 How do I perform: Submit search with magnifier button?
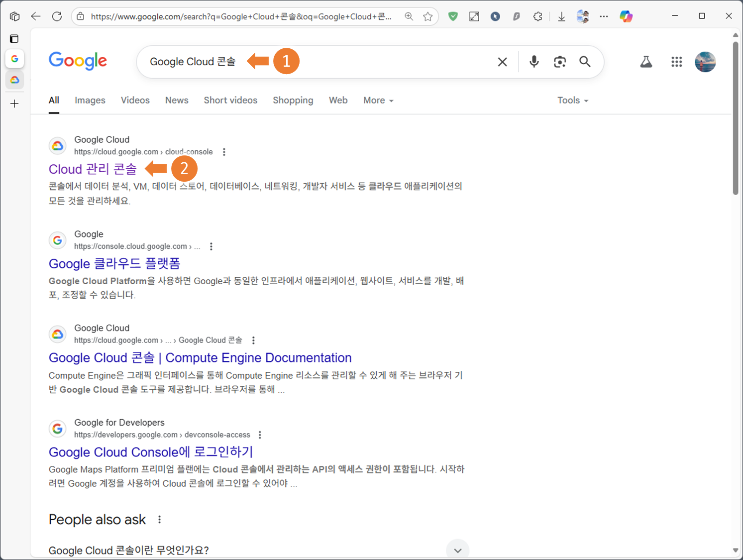point(585,62)
